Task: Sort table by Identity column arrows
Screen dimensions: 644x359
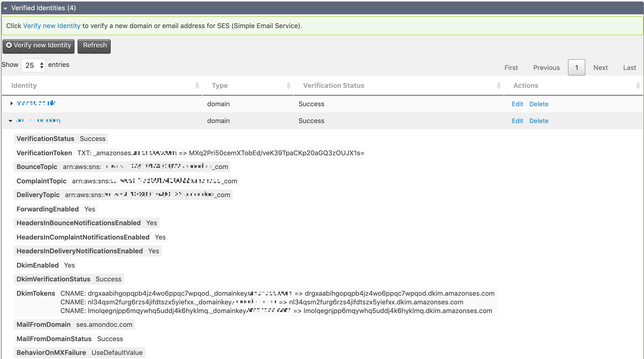Action: (x=197, y=86)
